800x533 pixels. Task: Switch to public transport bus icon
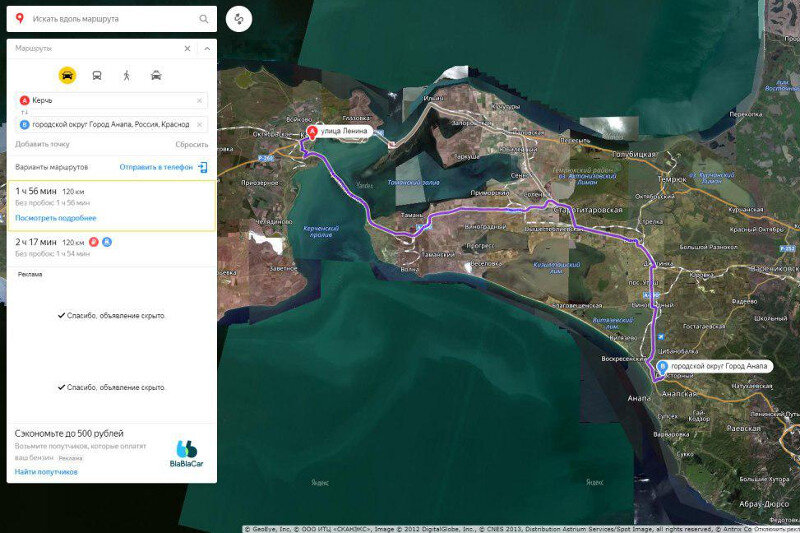click(96, 75)
